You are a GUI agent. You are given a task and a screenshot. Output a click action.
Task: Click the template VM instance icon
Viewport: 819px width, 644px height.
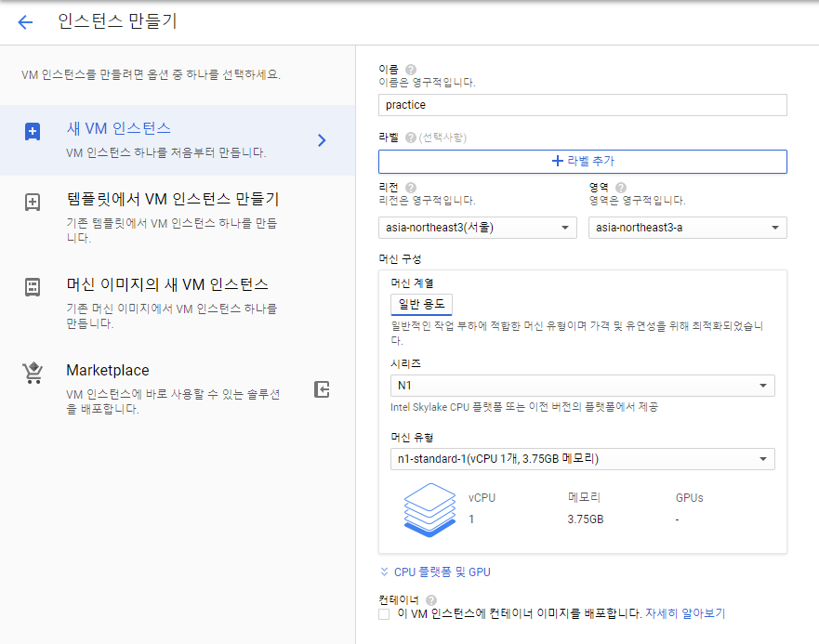point(33,203)
